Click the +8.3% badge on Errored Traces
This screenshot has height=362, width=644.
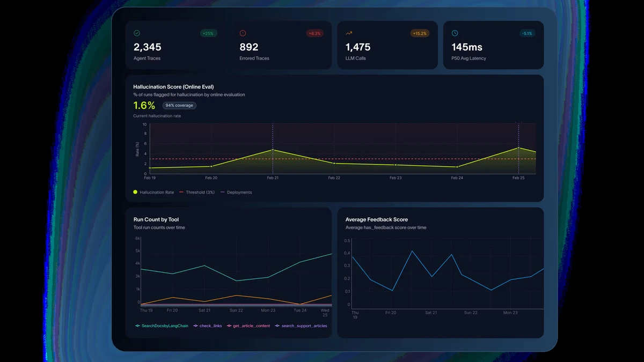click(314, 33)
